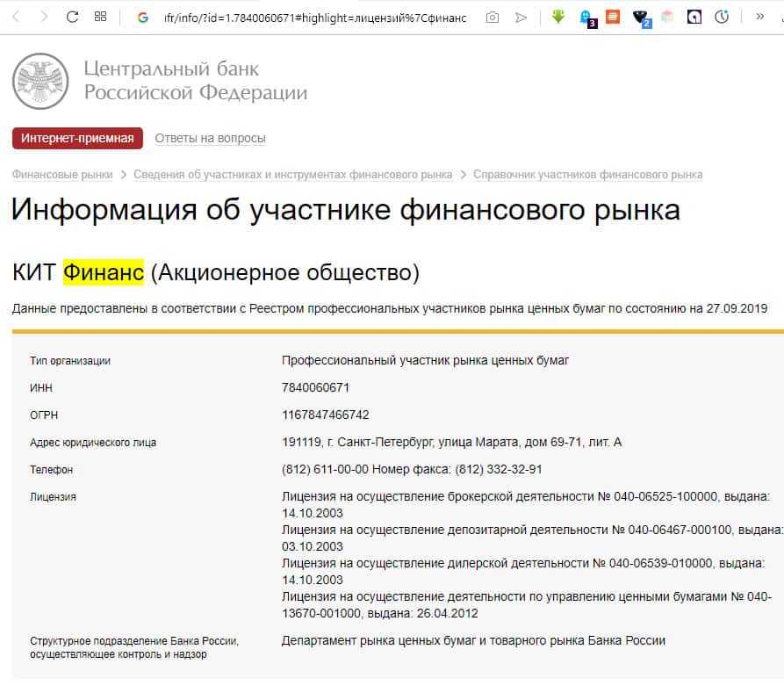
Task: Click the Google search engine icon
Action: tap(143, 18)
